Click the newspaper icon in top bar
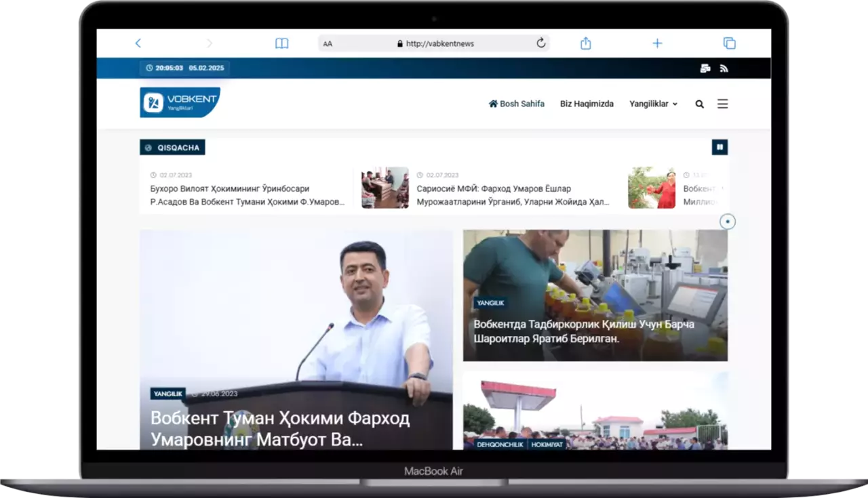Screen dimensions: 868x498 point(705,68)
